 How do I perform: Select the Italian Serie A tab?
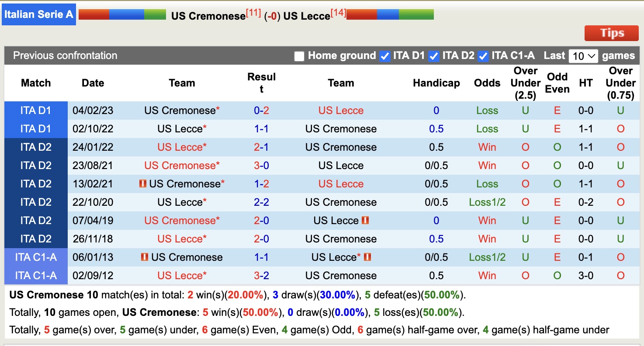click(x=39, y=14)
